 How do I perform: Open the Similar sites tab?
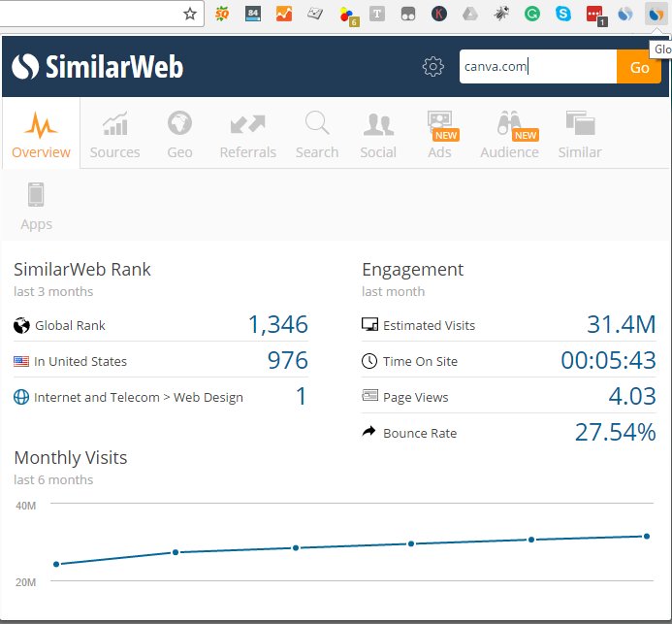point(580,134)
